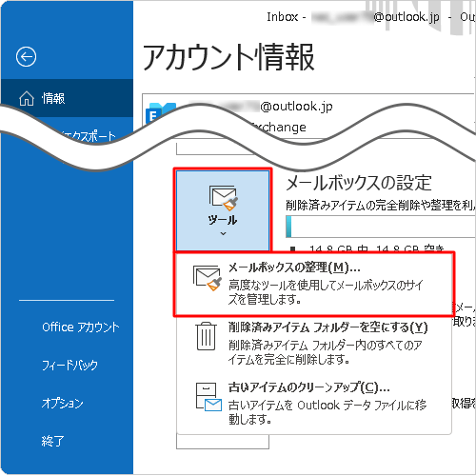Click the ツール mailbox cleanup button
The width and height of the screenshot is (476, 476).
point(223,210)
